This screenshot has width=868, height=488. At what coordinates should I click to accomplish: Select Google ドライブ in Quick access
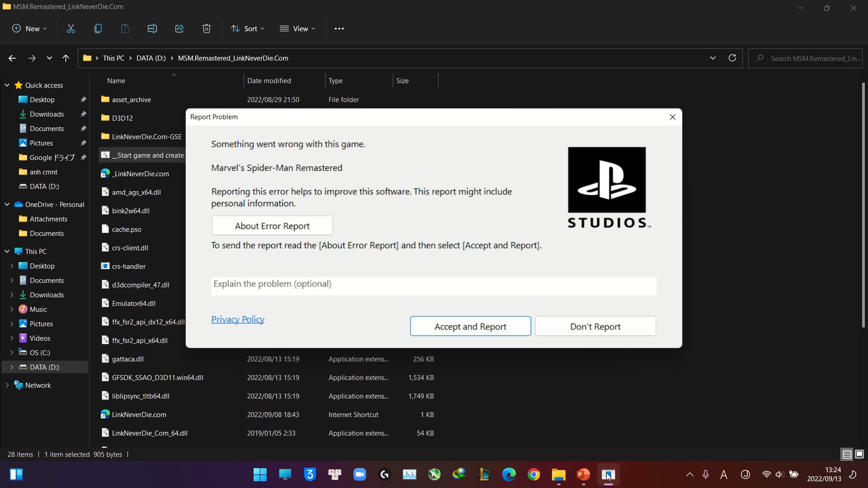coord(52,157)
